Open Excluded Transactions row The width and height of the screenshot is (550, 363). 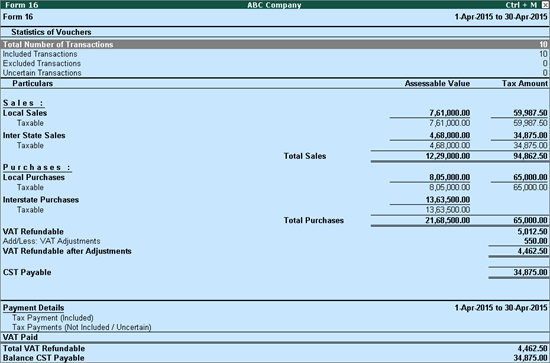point(275,63)
